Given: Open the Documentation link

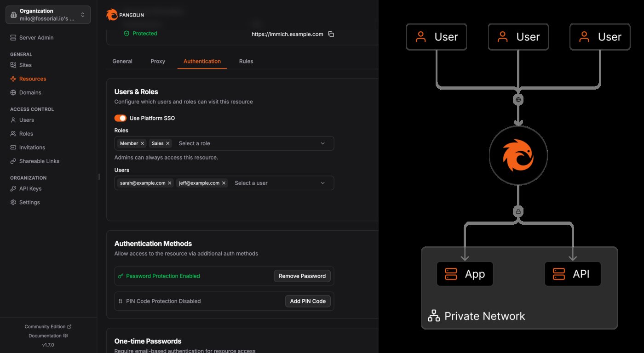Looking at the screenshot, I should coord(48,336).
